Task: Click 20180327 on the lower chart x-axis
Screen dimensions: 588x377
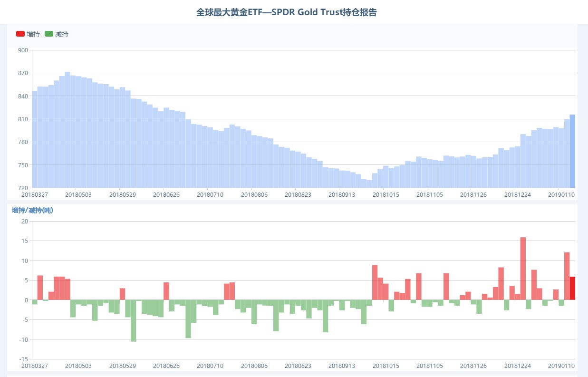Action: [x=35, y=366]
